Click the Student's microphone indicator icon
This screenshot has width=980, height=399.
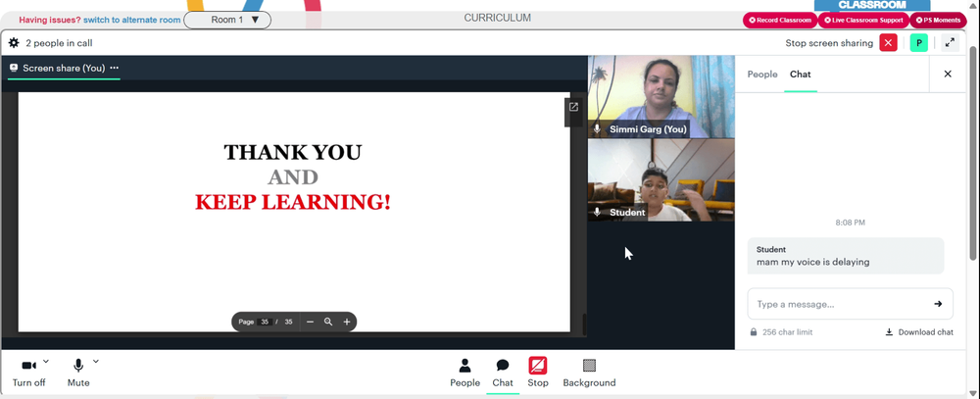click(x=597, y=212)
